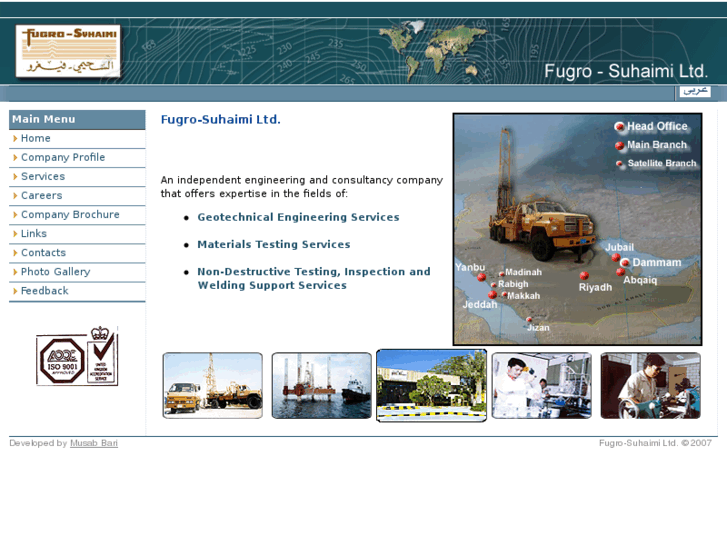Click the Fugro-Suhaimi Ltd. ©2007 footer text

coord(655,443)
